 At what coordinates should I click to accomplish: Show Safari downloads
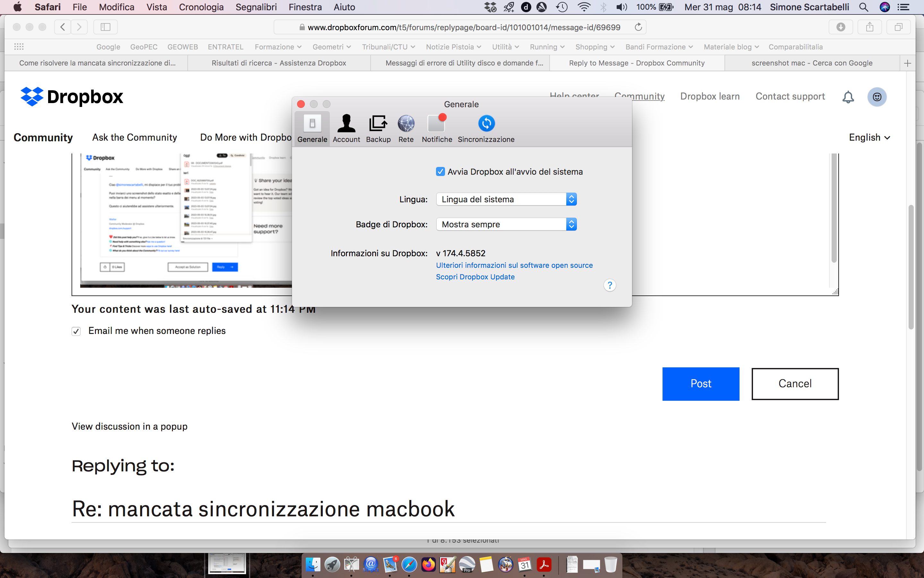tap(840, 27)
